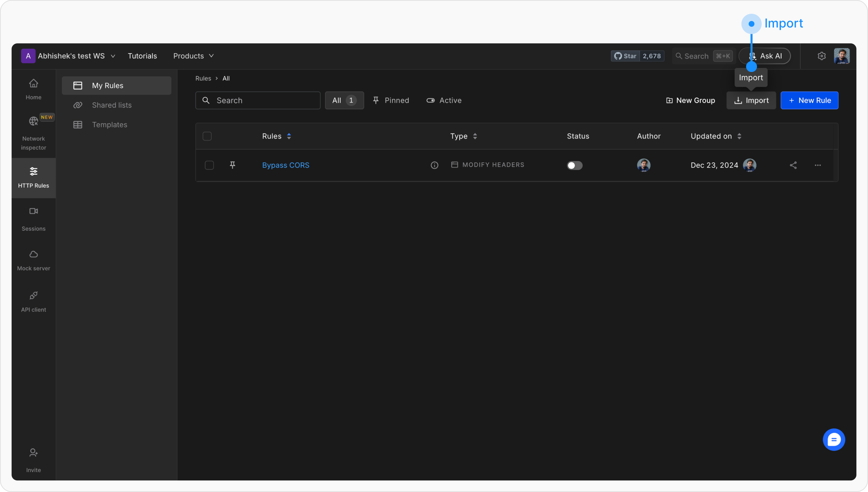The height and width of the screenshot is (492, 868).
Task: Show info icon for Bypass CORS rule
Action: (x=434, y=165)
